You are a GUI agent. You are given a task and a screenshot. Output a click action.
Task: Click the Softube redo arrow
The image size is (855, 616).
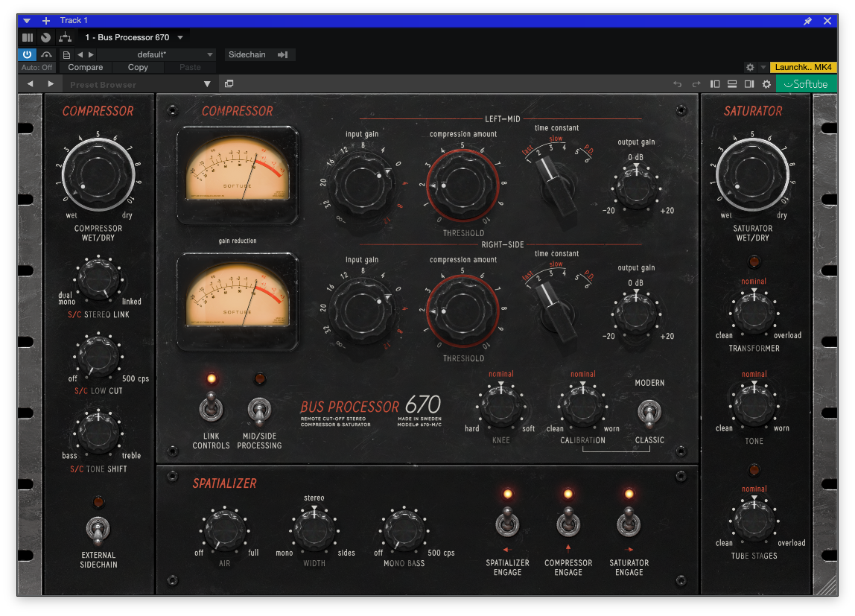point(696,84)
